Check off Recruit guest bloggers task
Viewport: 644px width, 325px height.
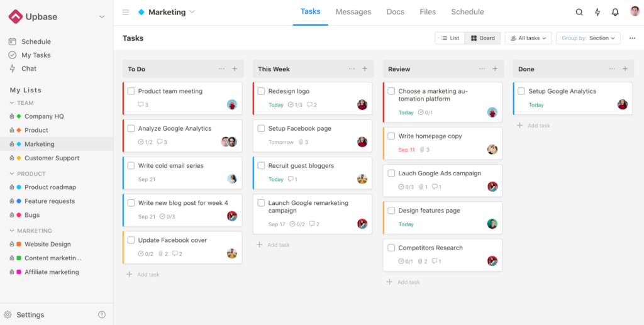(x=261, y=166)
